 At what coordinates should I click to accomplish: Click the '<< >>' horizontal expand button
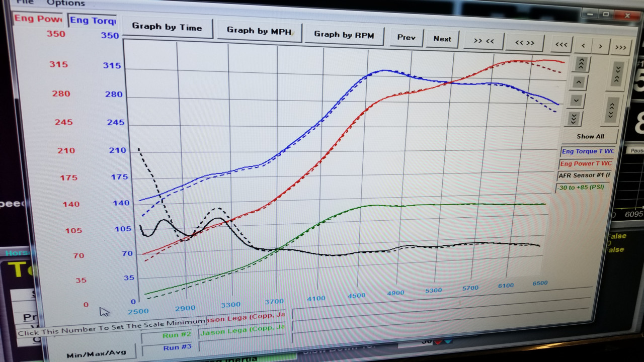point(525,43)
